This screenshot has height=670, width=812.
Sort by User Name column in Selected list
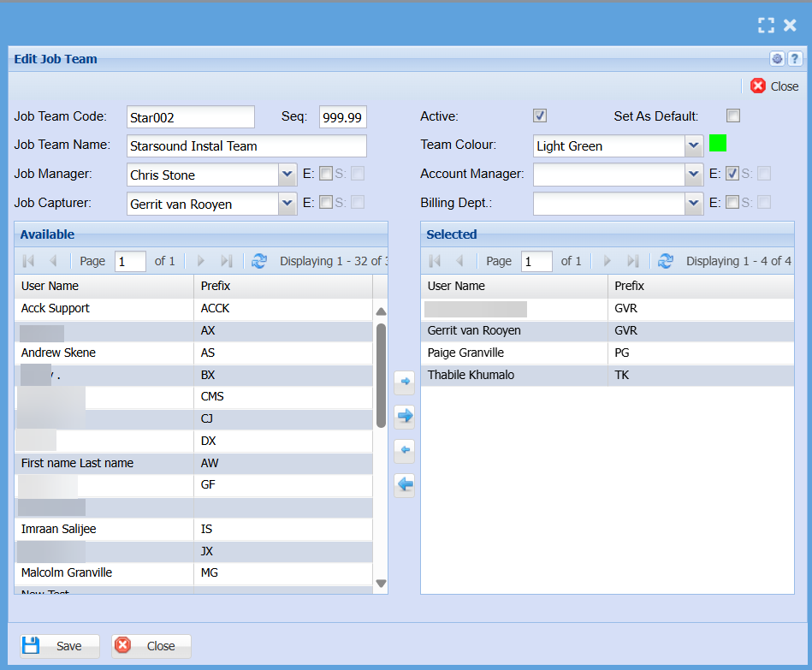[x=513, y=286]
